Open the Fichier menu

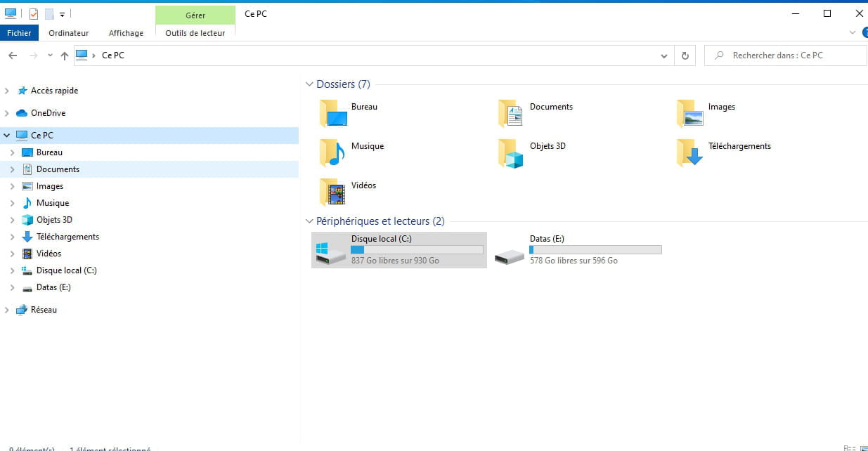(x=19, y=33)
